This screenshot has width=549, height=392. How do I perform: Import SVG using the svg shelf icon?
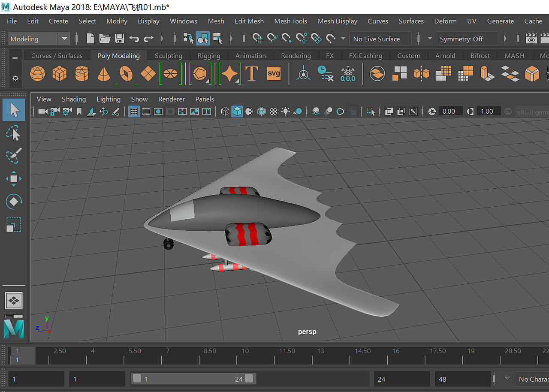tap(274, 74)
